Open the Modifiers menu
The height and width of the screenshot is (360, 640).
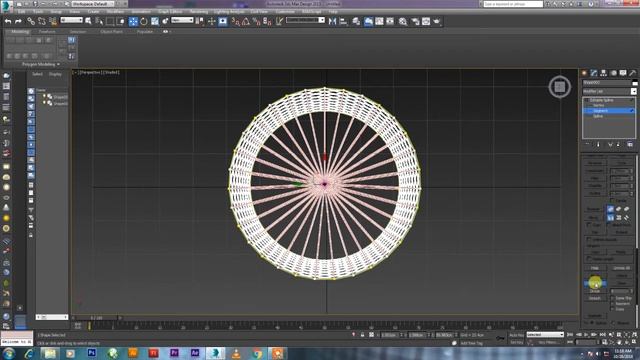[116, 12]
